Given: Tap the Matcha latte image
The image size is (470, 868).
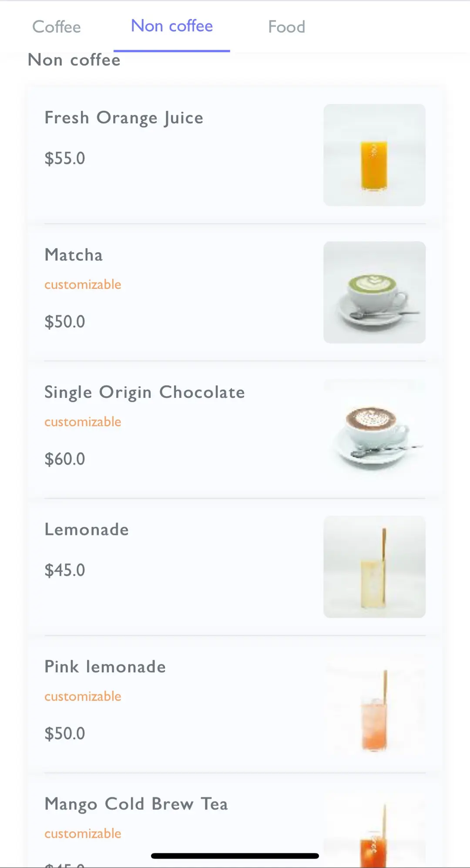Looking at the screenshot, I should click(374, 292).
